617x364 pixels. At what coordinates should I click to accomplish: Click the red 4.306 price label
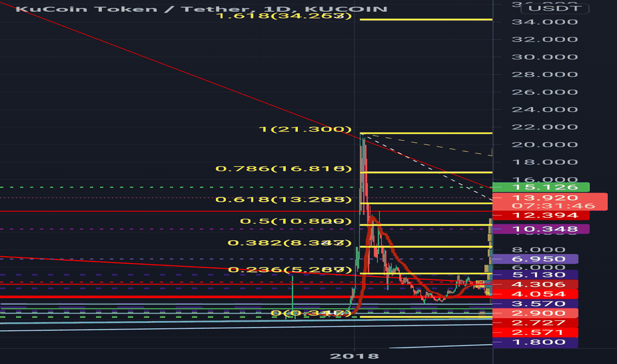coord(536,285)
